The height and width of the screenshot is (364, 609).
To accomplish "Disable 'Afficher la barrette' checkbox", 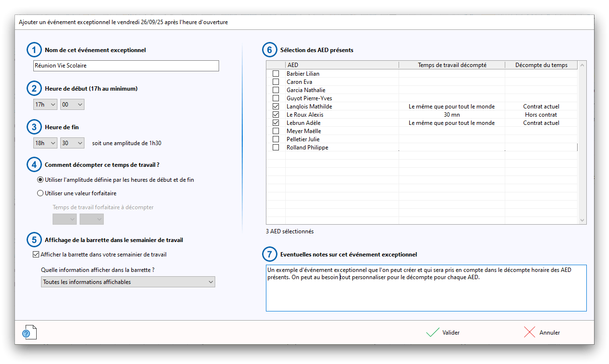I will pyautogui.click(x=36, y=255).
